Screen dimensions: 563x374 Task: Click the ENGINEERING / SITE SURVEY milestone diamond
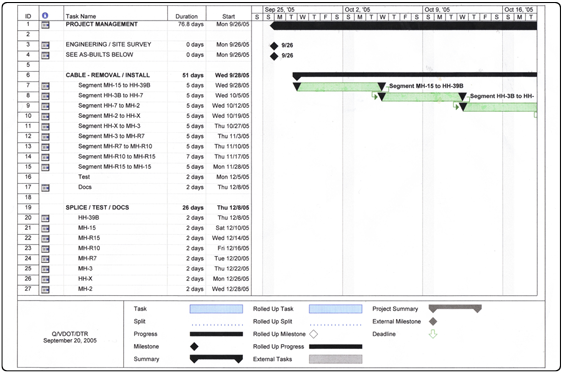[274, 46]
